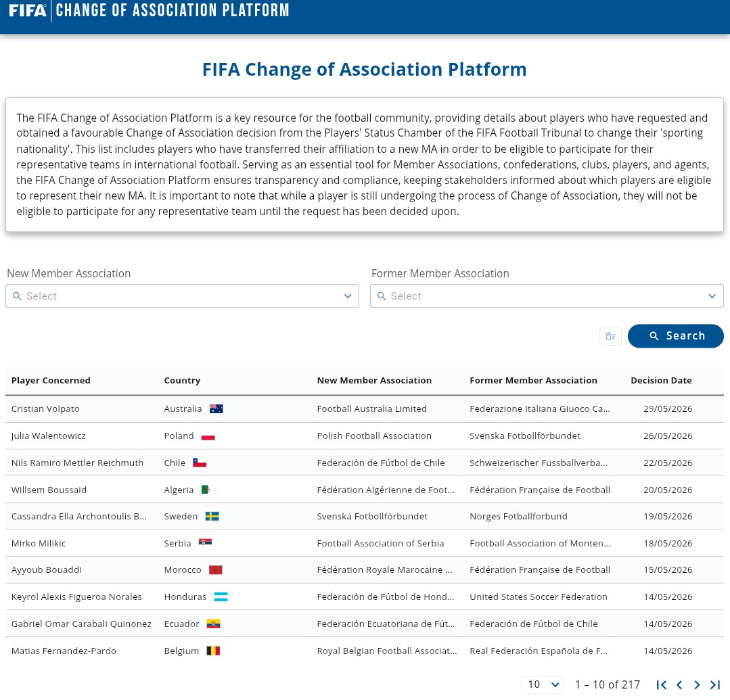Image resolution: width=730 pixels, height=700 pixels.
Task: Click Norges Fotballforbund cell
Action: coord(518,516)
